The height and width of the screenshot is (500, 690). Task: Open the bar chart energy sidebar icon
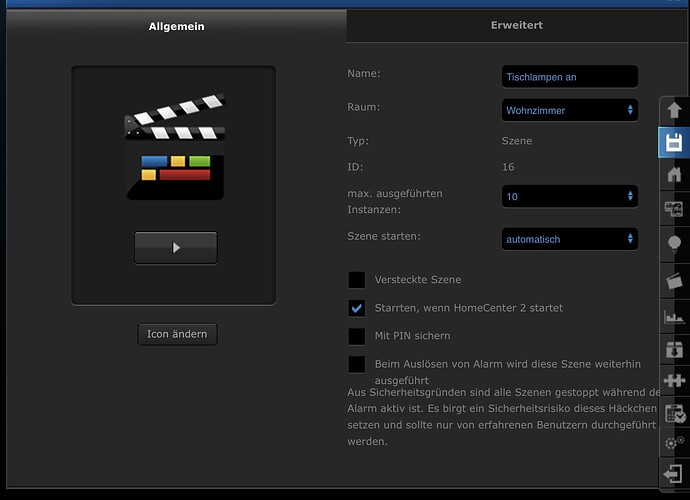pos(674,316)
